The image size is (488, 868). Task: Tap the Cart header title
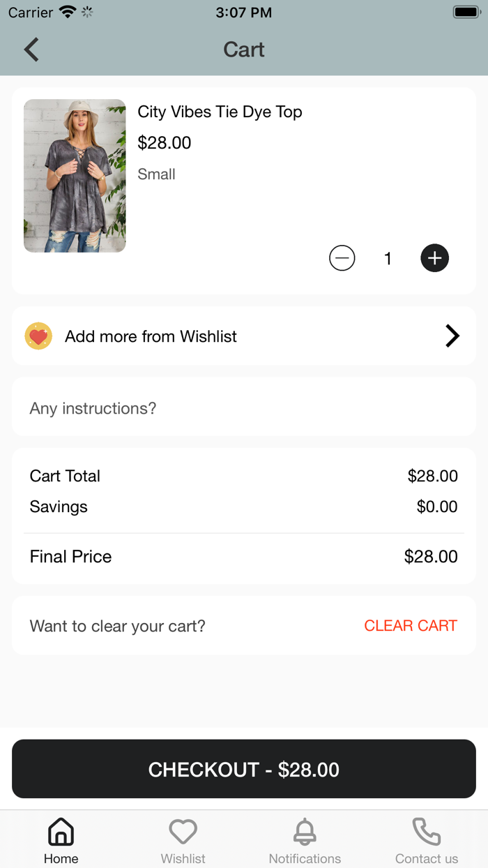pos(244,50)
